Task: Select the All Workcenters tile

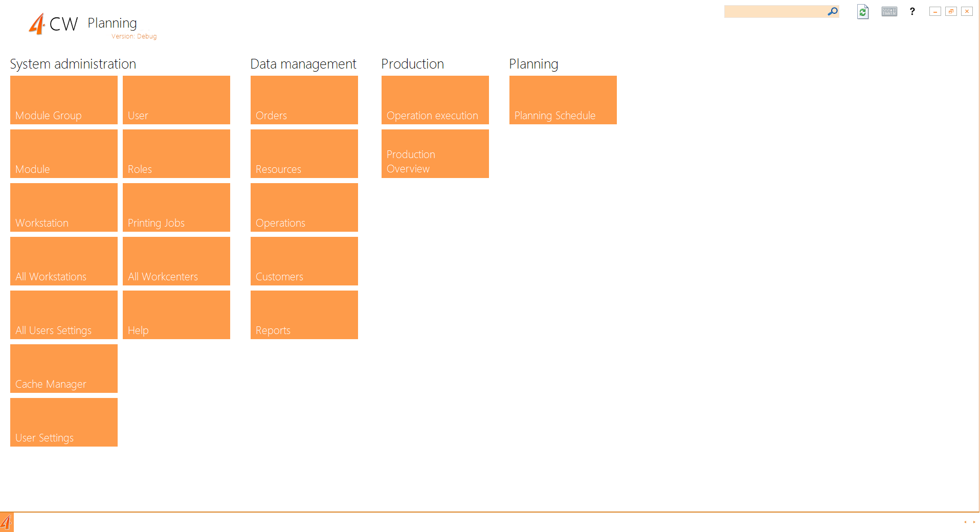Action: point(176,261)
